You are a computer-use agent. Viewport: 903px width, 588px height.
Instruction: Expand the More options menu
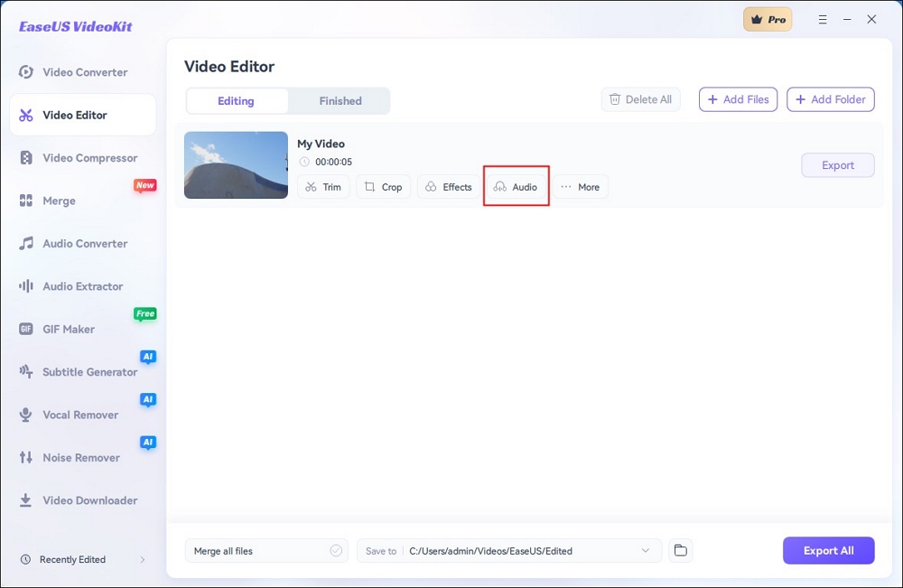coord(581,187)
